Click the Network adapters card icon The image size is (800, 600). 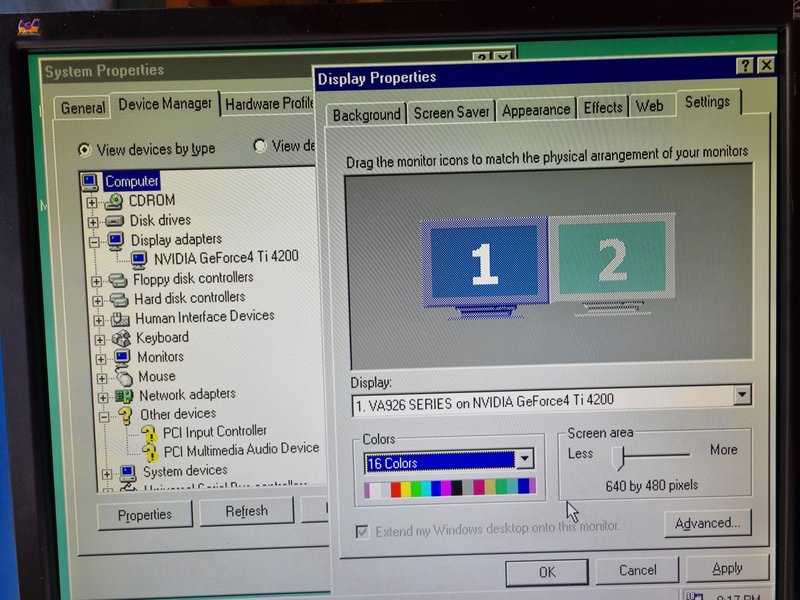pyautogui.click(x=124, y=396)
